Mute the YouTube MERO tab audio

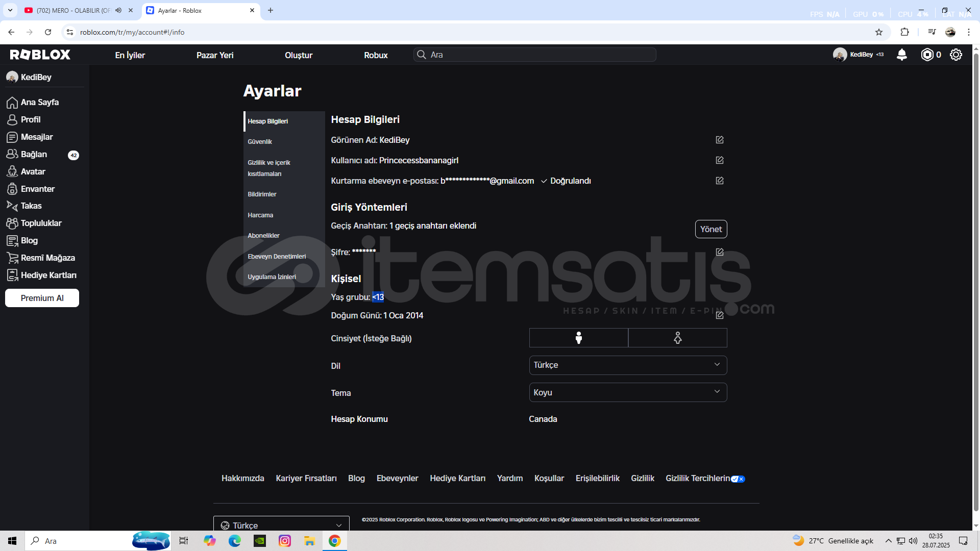pyautogui.click(x=118, y=10)
